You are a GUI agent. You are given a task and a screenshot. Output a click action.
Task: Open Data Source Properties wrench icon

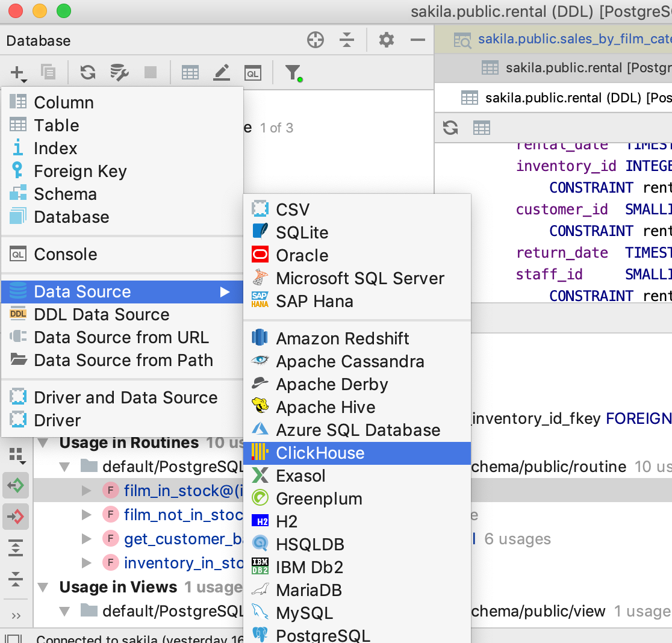[x=119, y=72]
